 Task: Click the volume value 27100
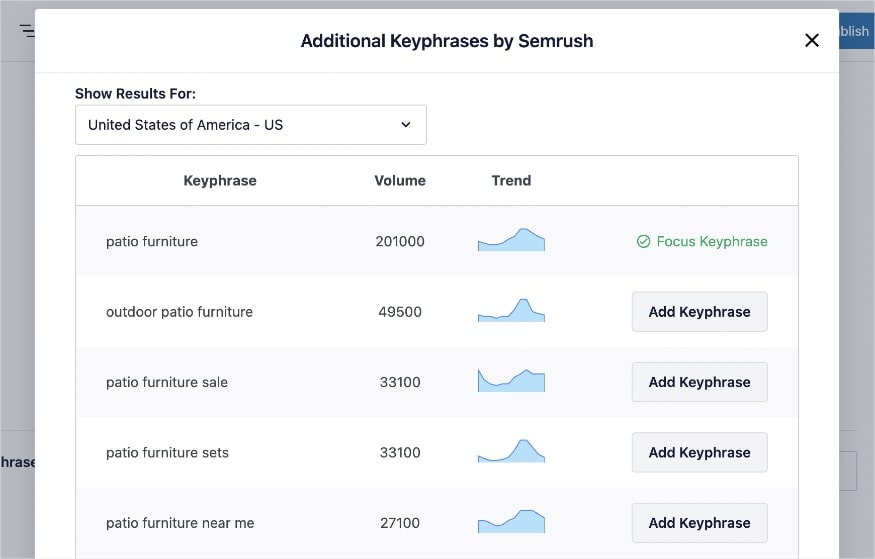[400, 522]
